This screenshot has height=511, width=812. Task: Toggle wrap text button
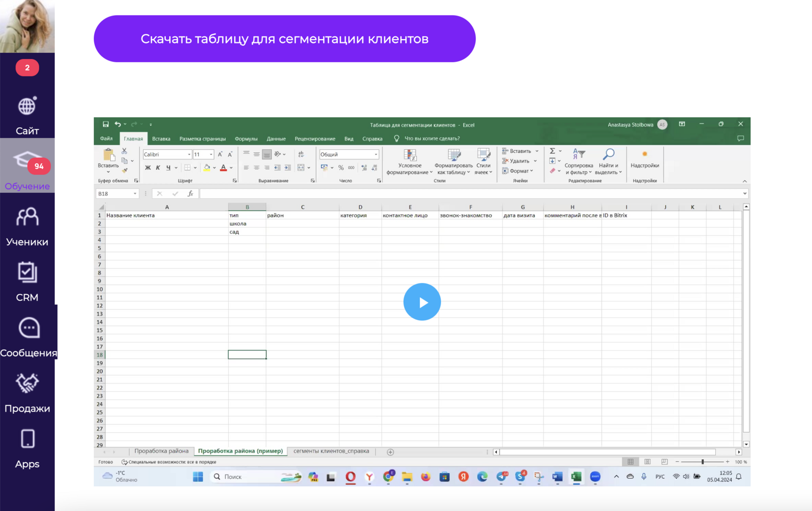pyautogui.click(x=301, y=154)
